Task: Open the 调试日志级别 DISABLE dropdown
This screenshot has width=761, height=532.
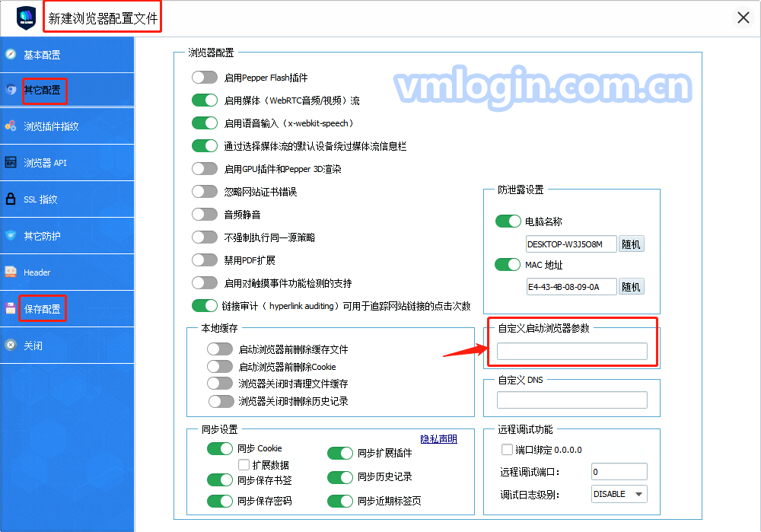Action: tap(619, 494)
